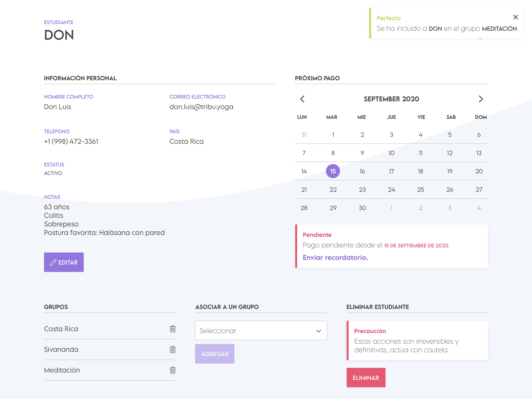Select August 31 greyed-out date
The image size is (532, 399).
click(304, 135)
